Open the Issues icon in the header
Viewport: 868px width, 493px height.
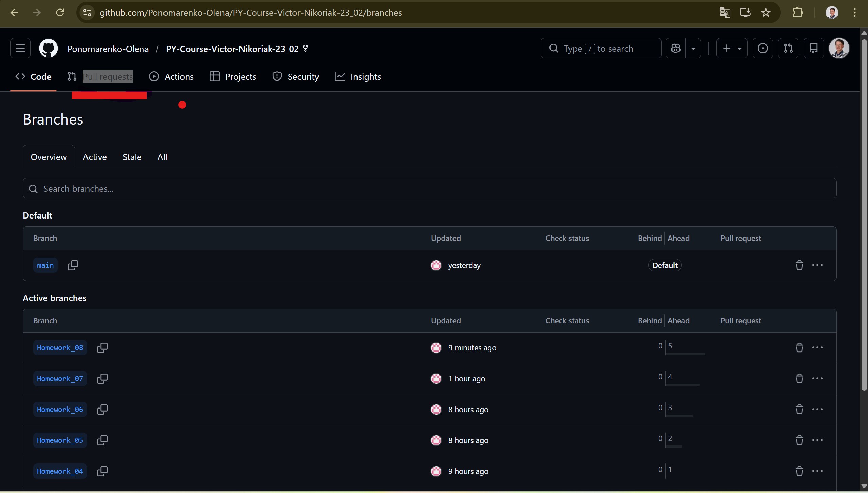pyautogui.click(x=763, y=49)
